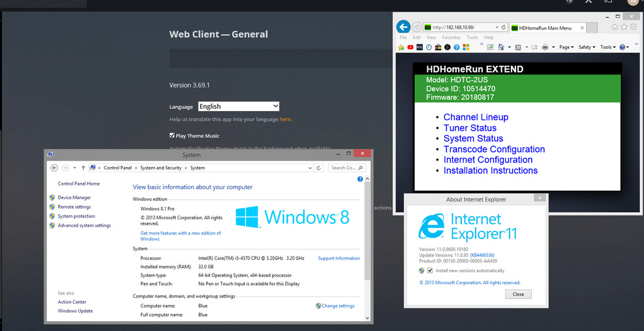Open the View menu in Internet Explorer
644x331 pixels.
[431, 37]
